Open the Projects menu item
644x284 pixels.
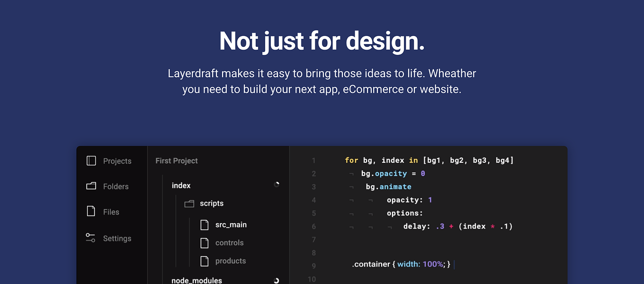109,161
